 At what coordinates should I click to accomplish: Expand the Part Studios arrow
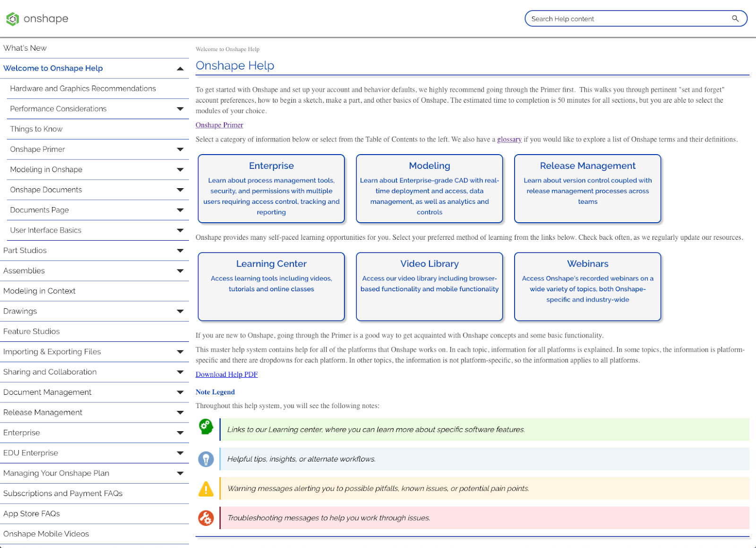pos(180,251)
